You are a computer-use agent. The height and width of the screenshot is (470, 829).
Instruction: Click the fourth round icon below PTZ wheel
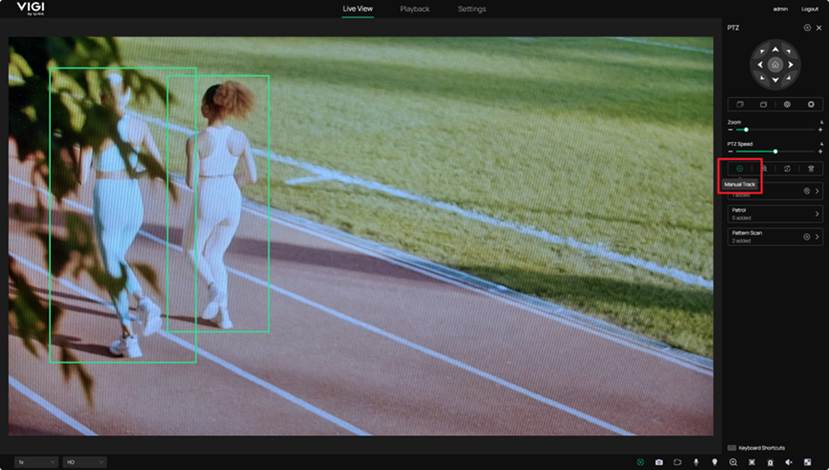[x=811, y=105]
